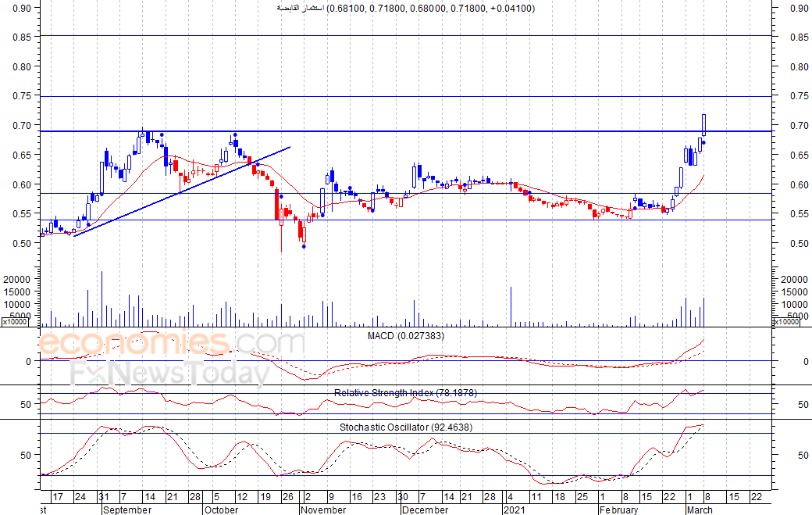Screen dimensions: 812x515
Task: Select the October month label on the time axis
Action: point(221,510)
